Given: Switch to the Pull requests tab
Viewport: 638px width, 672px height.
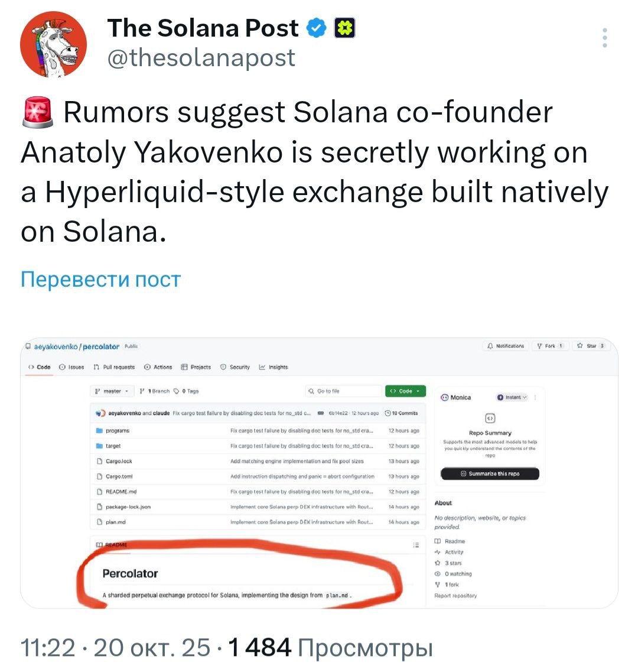Looking at the screenshot, I should click(114, 367).
